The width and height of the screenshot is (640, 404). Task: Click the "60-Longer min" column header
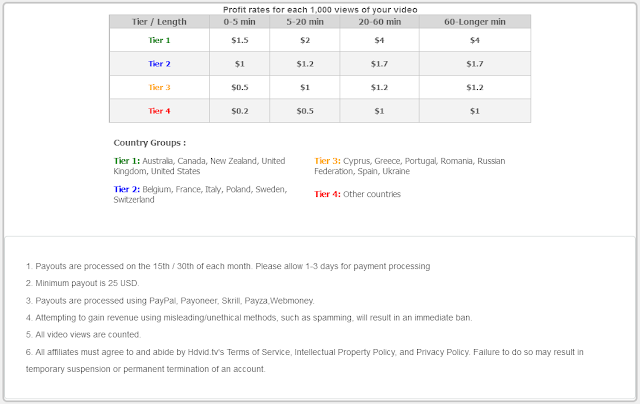474,21
